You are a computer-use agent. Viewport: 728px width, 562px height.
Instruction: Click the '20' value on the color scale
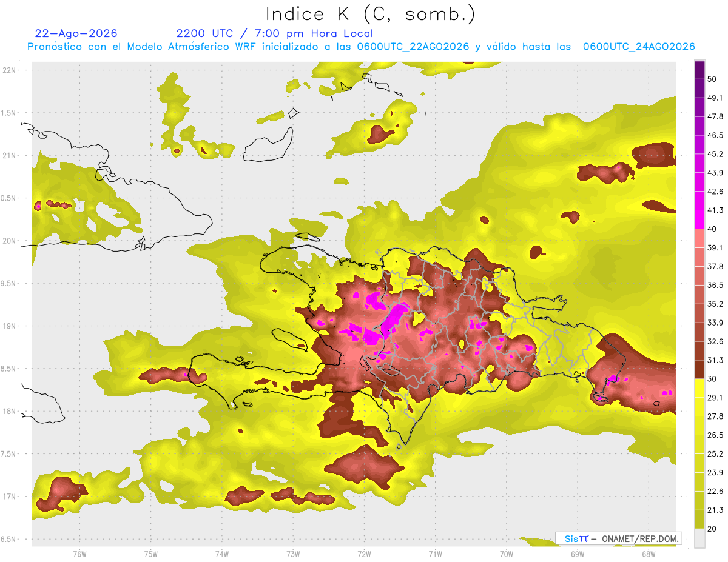pos(712,529)
